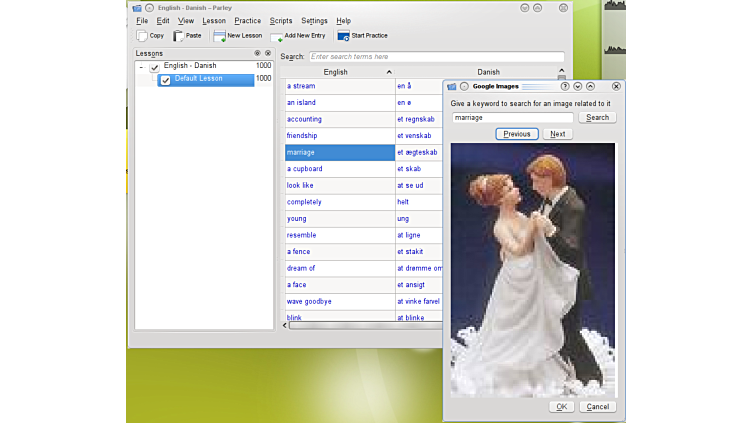This screenshot has width=752, height=423.
Task: Click the Paste toolbar icon
Action: pyautogui.click(x=179, y=35)
